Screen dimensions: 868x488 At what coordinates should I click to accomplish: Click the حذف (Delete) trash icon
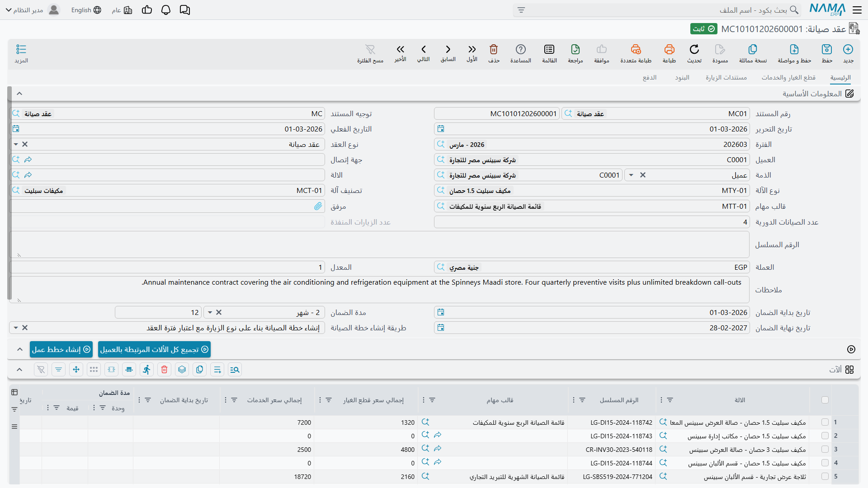pyautogui.click(x=494, y=49)
